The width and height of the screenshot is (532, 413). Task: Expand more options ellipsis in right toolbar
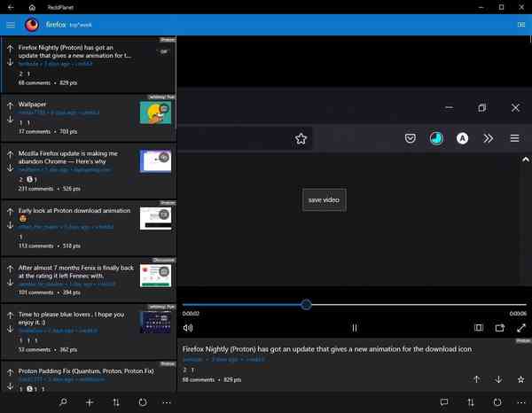pyautogui.click(x=521, y=402)
